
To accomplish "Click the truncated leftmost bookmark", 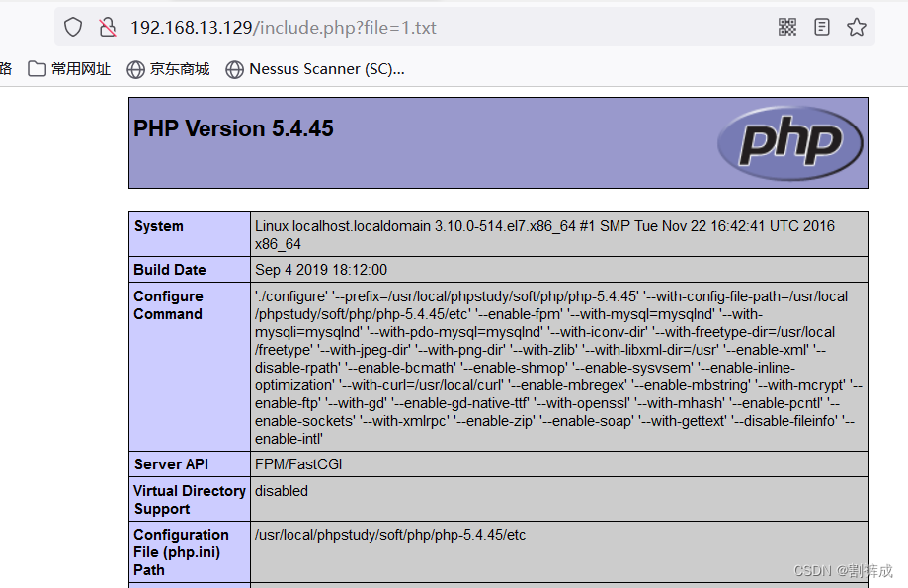I will click(x=7, y=69).
